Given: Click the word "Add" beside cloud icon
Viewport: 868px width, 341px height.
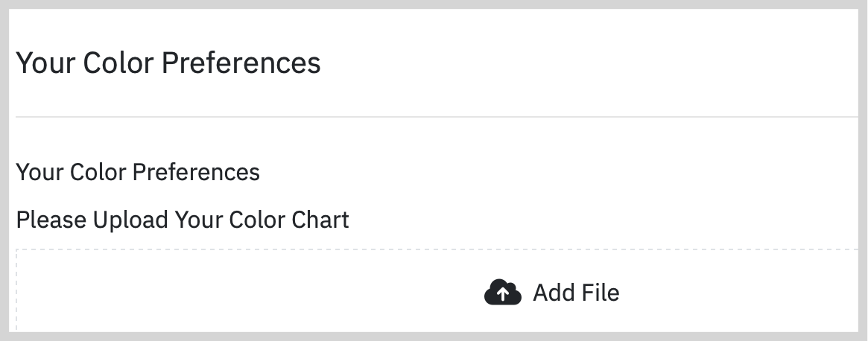Looking at the screenshot, I should coord(553,293).
